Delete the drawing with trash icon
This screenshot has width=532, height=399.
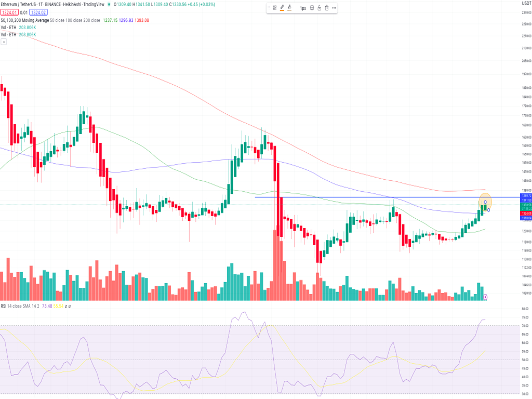point(326,8)
